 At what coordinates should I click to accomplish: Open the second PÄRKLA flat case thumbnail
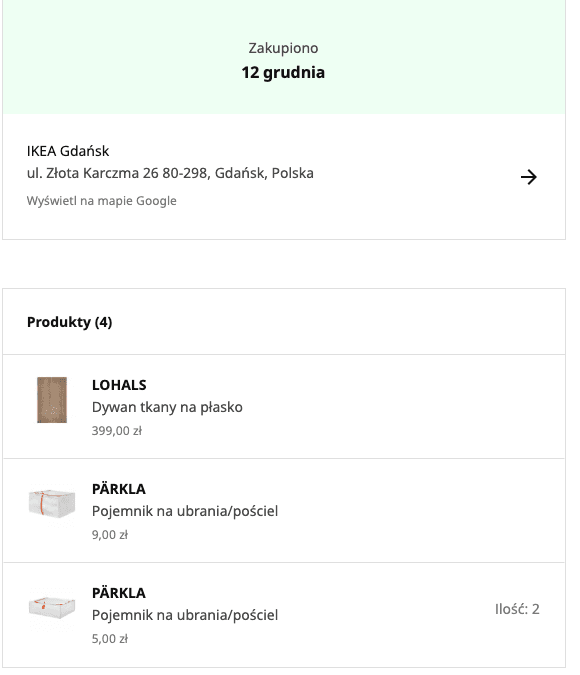pyautogui.click(x=52, y=607)
